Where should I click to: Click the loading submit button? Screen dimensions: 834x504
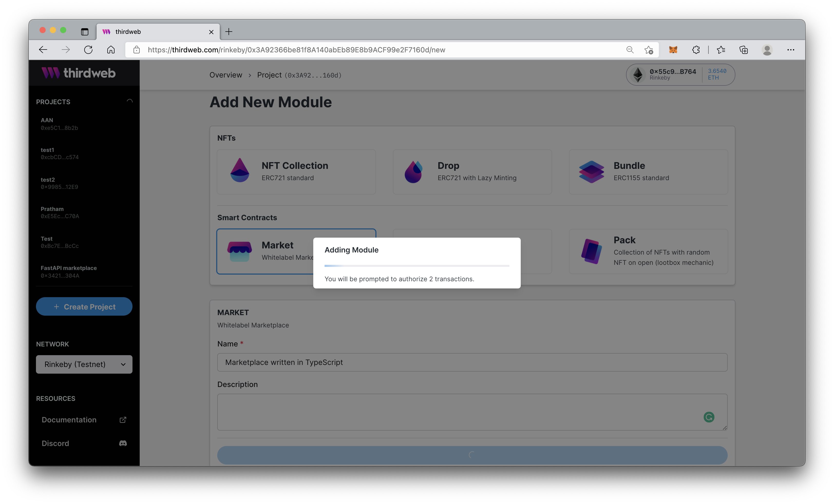pos(472,455)
